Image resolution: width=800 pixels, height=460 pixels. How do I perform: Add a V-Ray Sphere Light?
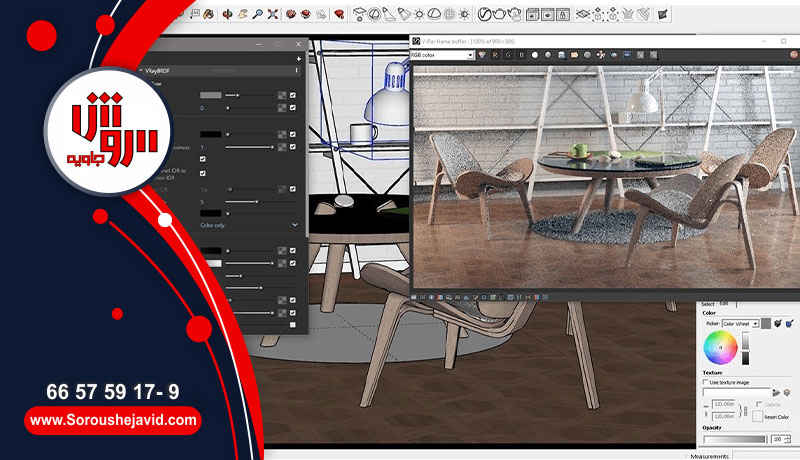tap(373, 14)
